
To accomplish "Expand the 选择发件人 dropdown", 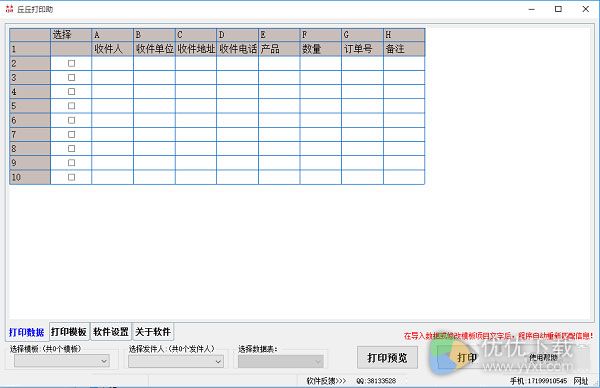I will tap(176, 361).
